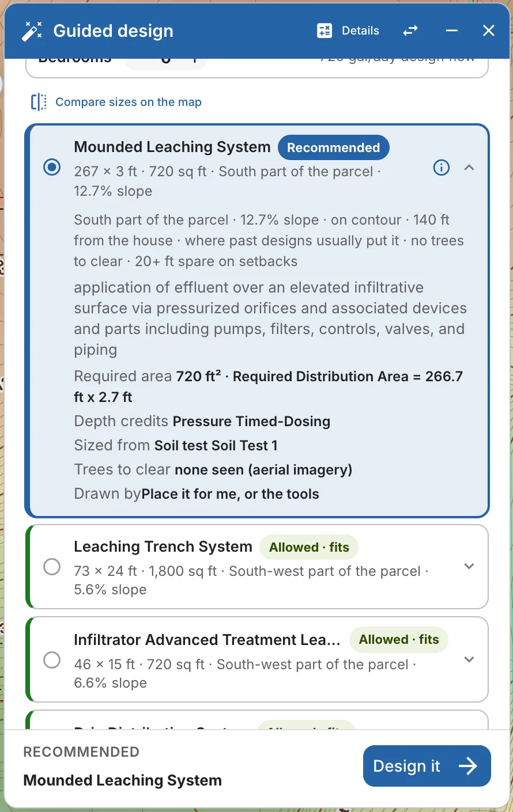
Task: Click the compare sizes map icon
Action: tap(39, 102)
